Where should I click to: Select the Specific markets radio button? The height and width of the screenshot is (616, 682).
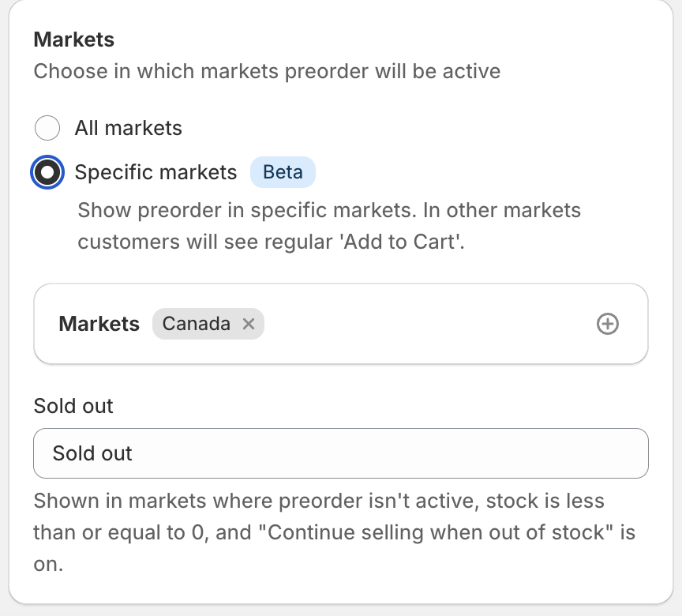[47, 172]
